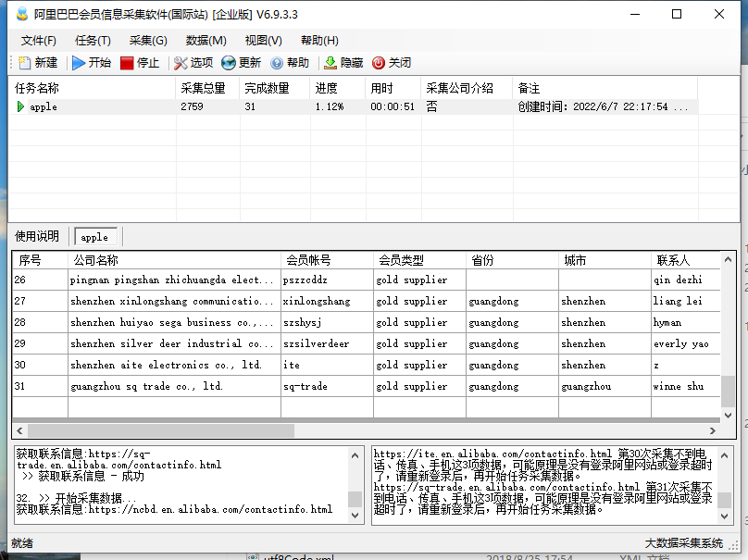Open the 帮助(H) menu
Image resolution: width=748 pixels, height=560 pixels.
pos(319,41)
